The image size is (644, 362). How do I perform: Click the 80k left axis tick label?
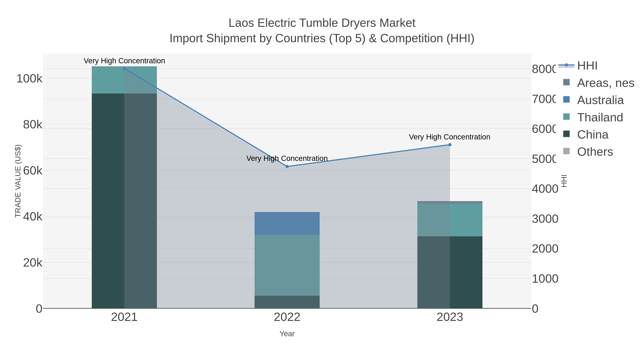[x=33, y=125]
